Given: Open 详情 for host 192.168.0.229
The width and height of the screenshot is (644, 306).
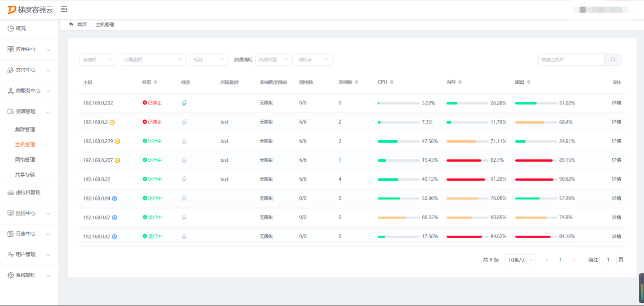Looking at the screenshot, I should [x=616, y=141].
